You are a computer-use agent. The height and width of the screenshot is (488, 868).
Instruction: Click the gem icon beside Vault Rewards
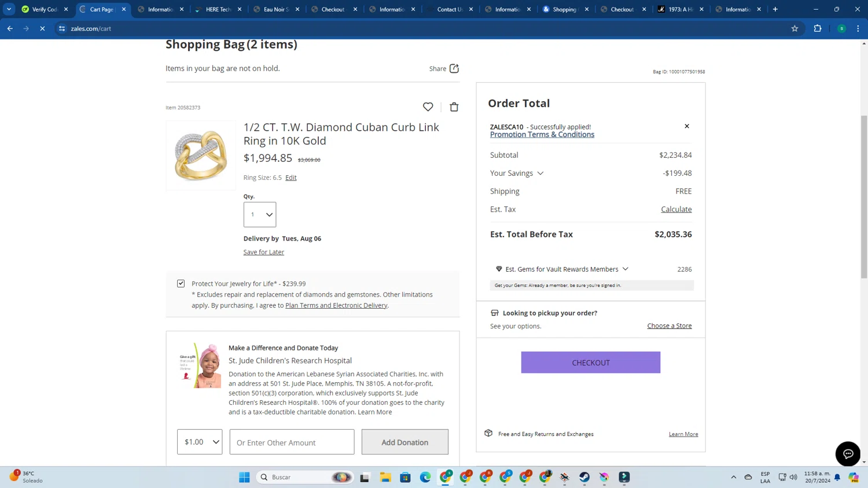499,269
